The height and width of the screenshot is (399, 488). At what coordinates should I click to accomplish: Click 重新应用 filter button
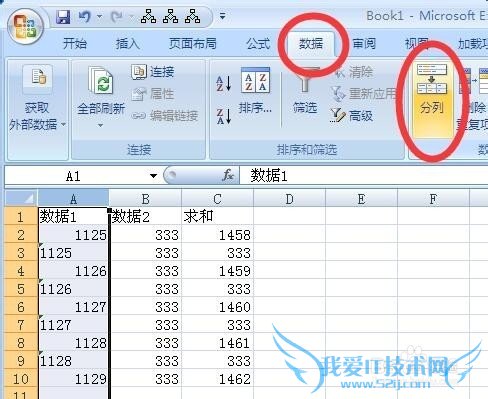pos(364,94)
